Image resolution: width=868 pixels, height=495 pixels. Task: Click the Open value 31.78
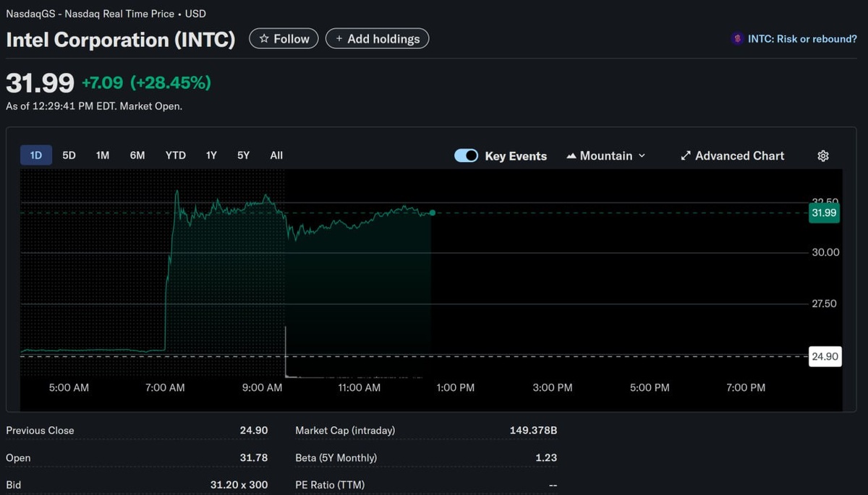pos(254,458)
